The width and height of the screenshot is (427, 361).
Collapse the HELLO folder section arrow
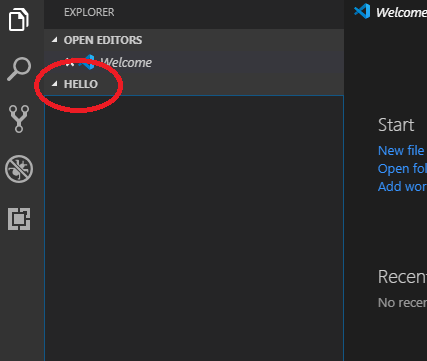tap(55, 84)
